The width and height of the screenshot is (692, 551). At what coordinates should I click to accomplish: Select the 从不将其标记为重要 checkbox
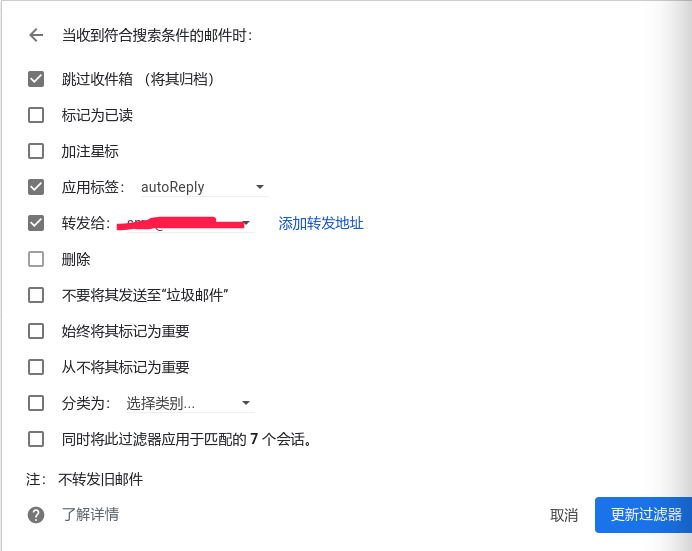(x=36, y=367)
